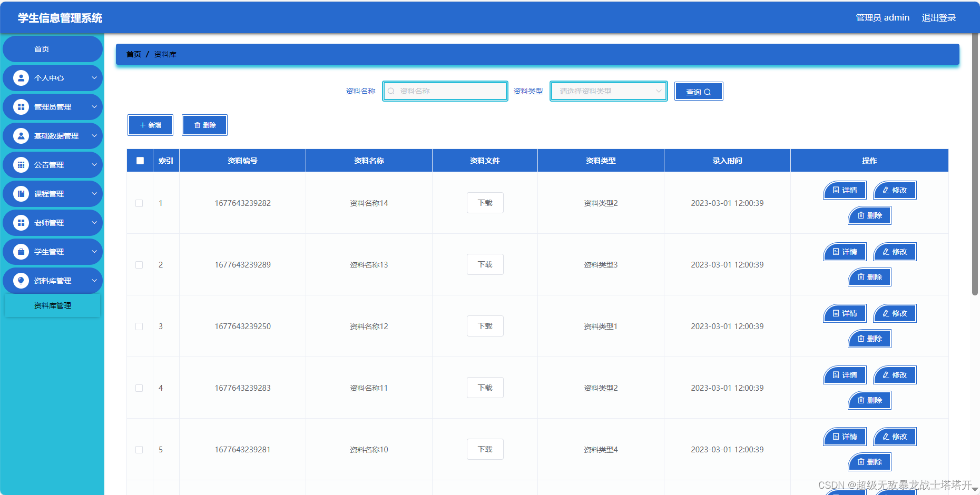Screen dimensions: 980x495
Task: Open the 首页 sidebar menu item
Action: click(x=53, y=49)
